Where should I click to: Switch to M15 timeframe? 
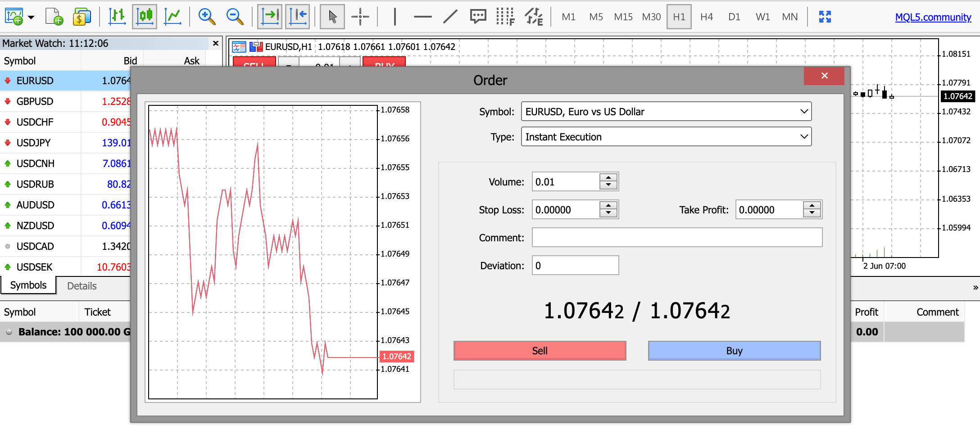623,17
